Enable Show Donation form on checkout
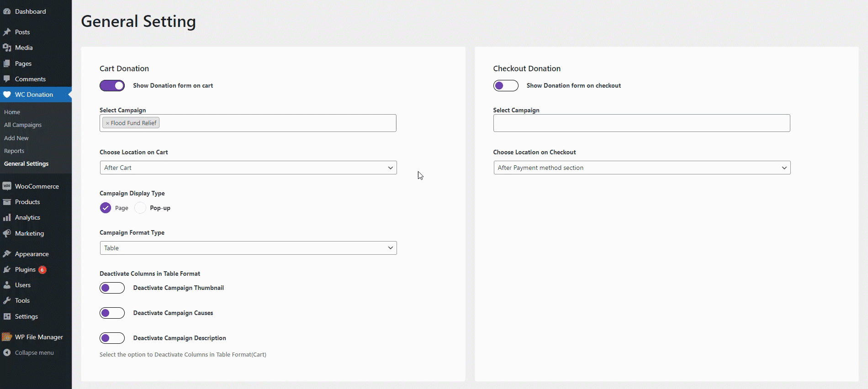 [x=506, y=85]
